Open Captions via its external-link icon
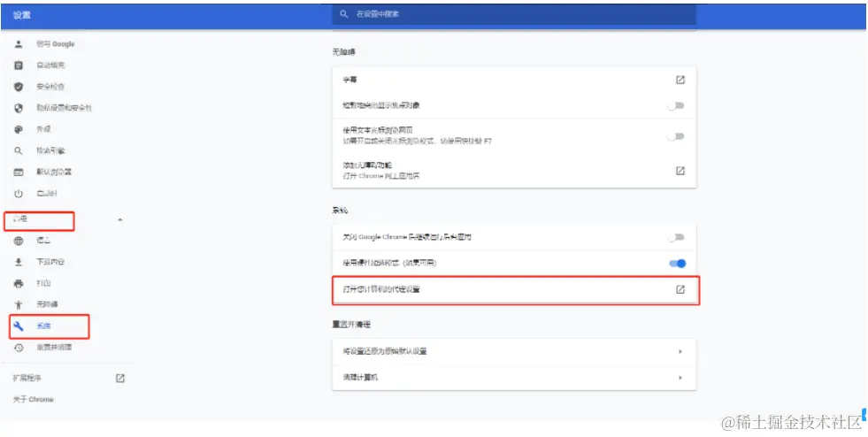868x437 pixels. point(680,80)
